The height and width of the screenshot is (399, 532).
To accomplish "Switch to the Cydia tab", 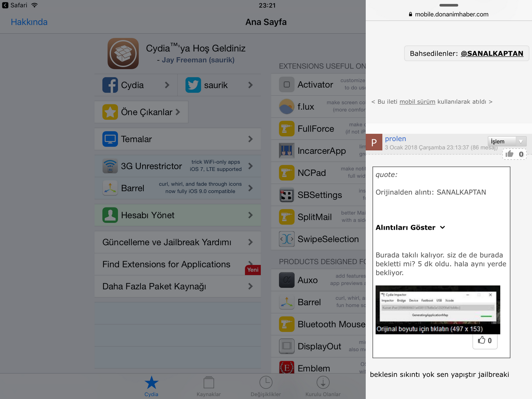I will pos(151,386).
